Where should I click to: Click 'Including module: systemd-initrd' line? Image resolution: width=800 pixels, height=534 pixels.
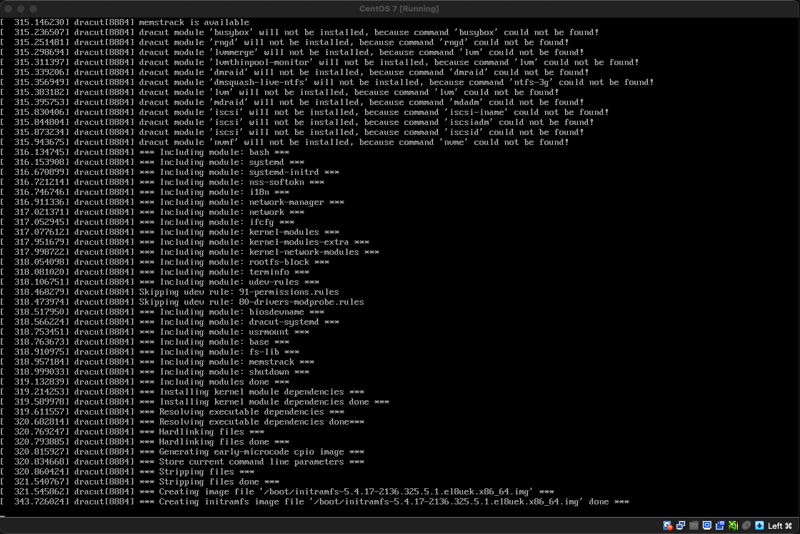click(x=170, y=172)
